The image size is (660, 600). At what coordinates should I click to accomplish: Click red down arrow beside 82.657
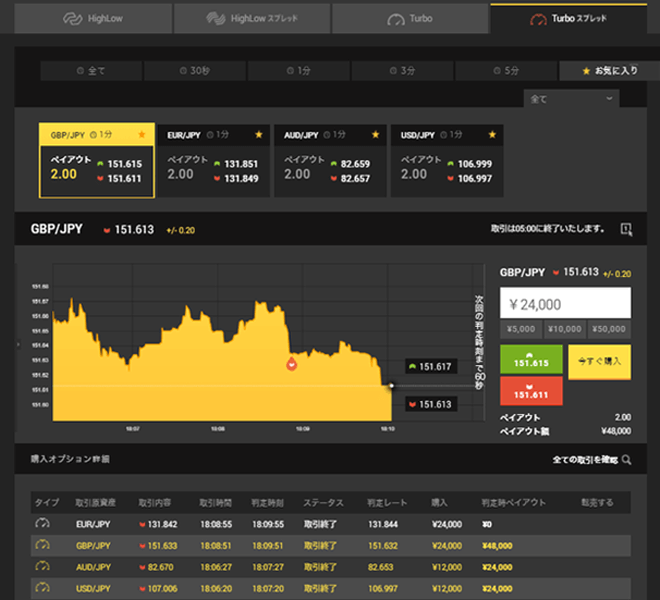pyautogui.click(x=334, y=179)
